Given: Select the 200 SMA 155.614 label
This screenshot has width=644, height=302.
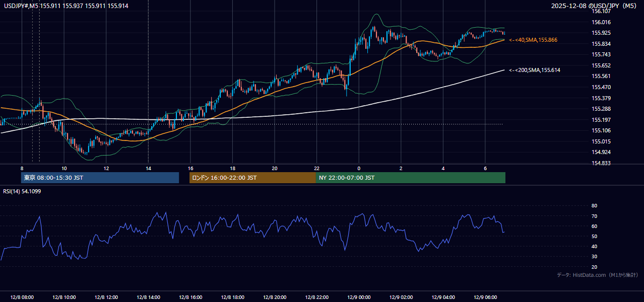Looking at the screenshot, I should [x=535, y=70].
